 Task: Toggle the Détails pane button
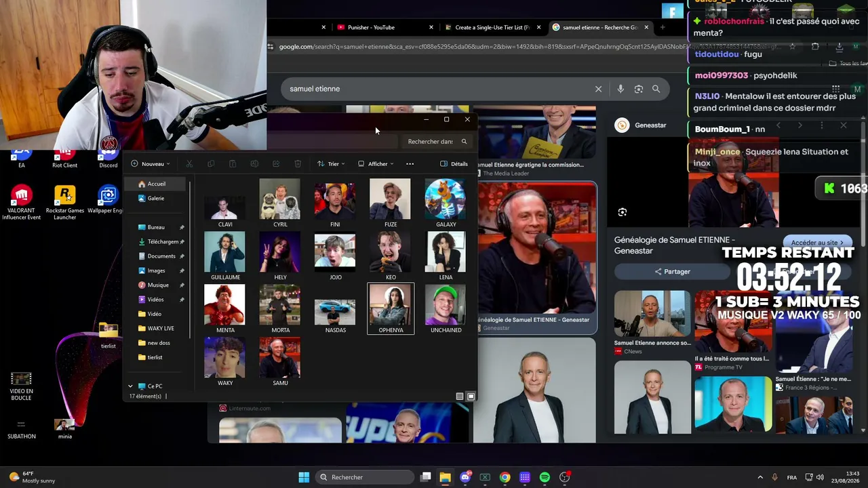coord(454,164)
